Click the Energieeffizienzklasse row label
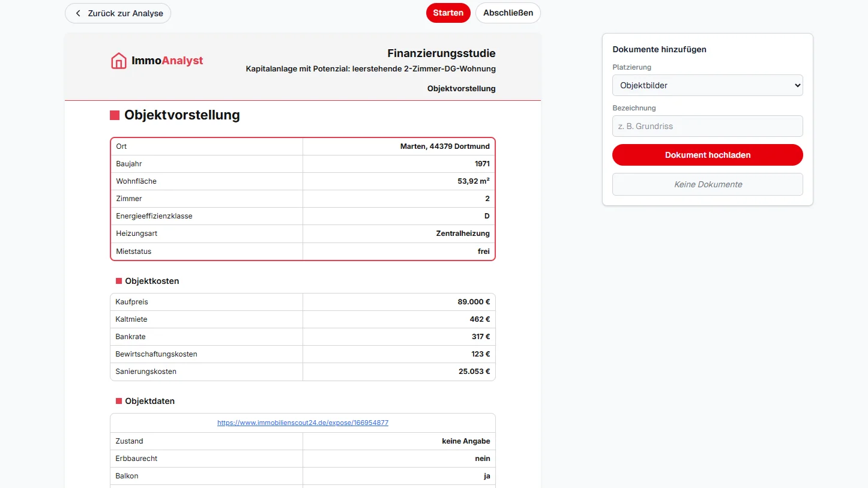This screenshot has width=868, height=488. pos(154,216)
